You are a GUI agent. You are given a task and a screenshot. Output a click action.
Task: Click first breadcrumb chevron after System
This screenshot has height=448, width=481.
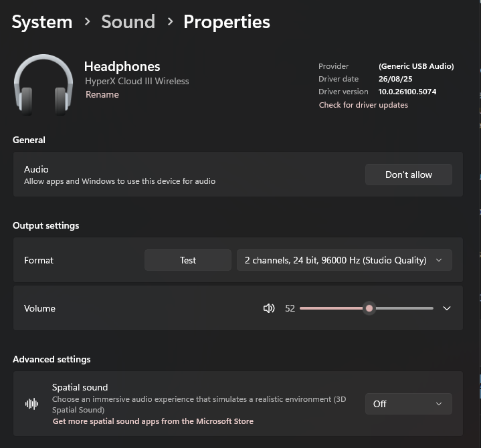(x=88, y=21)
